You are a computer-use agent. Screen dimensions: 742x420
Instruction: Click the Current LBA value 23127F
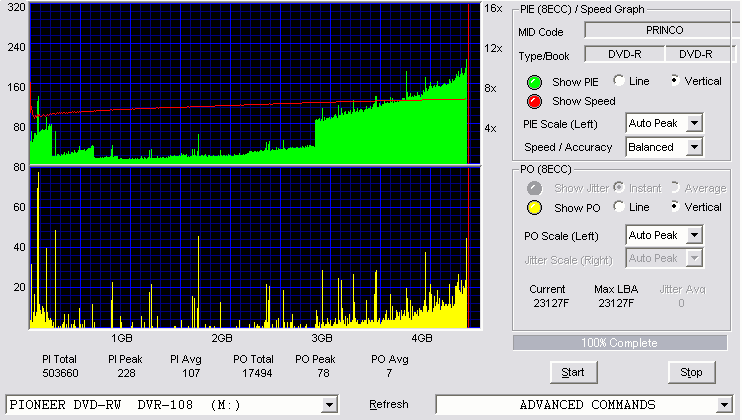coord(551,303)
